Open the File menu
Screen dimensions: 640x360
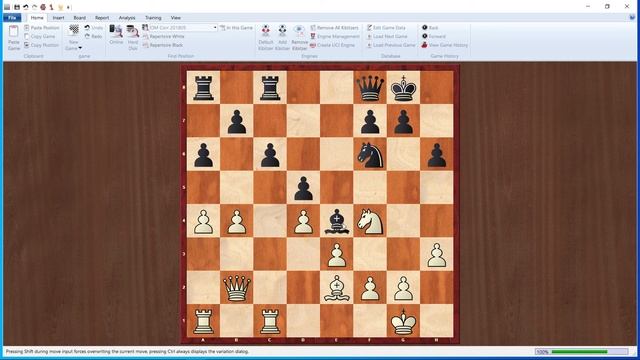(x=12, y=18)
